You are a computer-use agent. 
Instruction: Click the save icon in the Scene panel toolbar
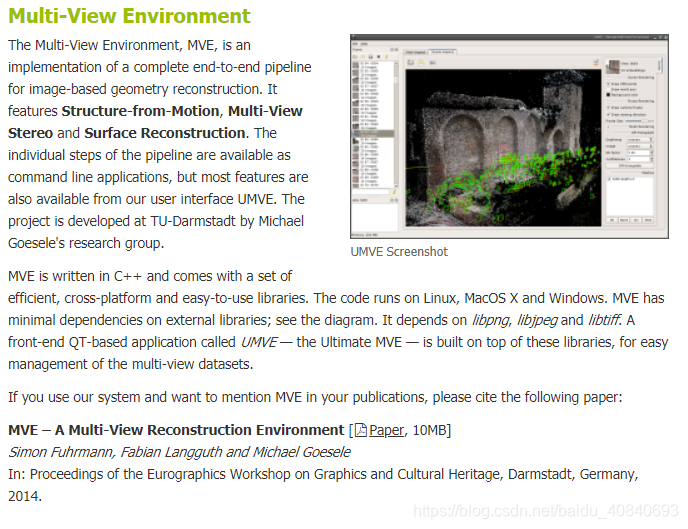(370, 58)
